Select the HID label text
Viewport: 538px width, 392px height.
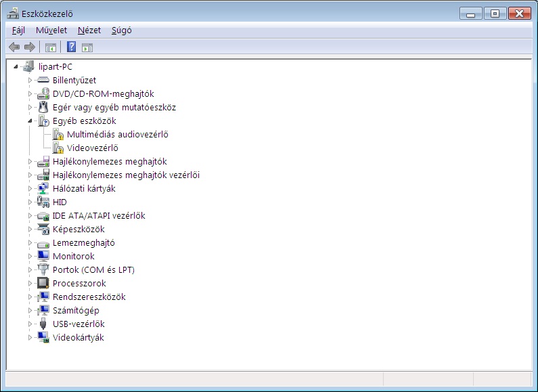(60, 202)
